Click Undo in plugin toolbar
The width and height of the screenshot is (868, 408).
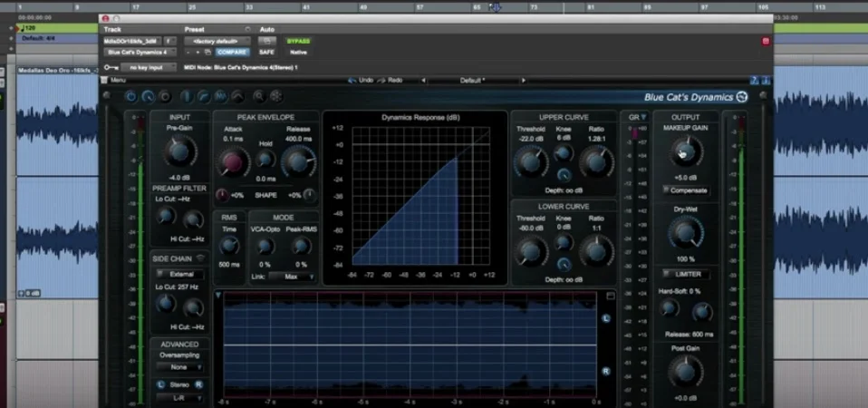(x=361, y=81)
